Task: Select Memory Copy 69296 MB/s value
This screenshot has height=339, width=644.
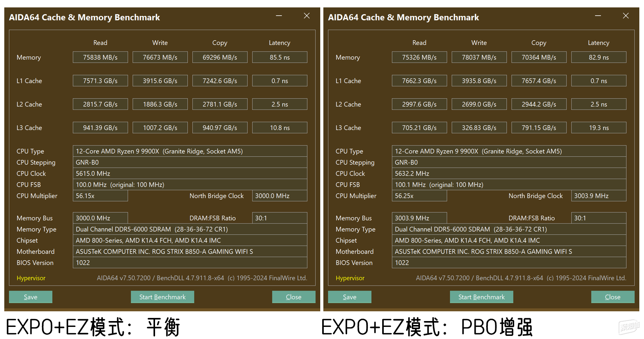Action: point(220,57)
